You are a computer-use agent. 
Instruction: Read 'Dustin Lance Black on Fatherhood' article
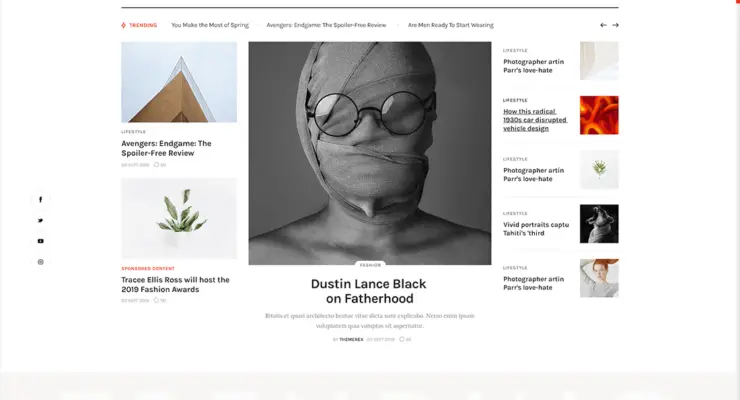[369, 291]
